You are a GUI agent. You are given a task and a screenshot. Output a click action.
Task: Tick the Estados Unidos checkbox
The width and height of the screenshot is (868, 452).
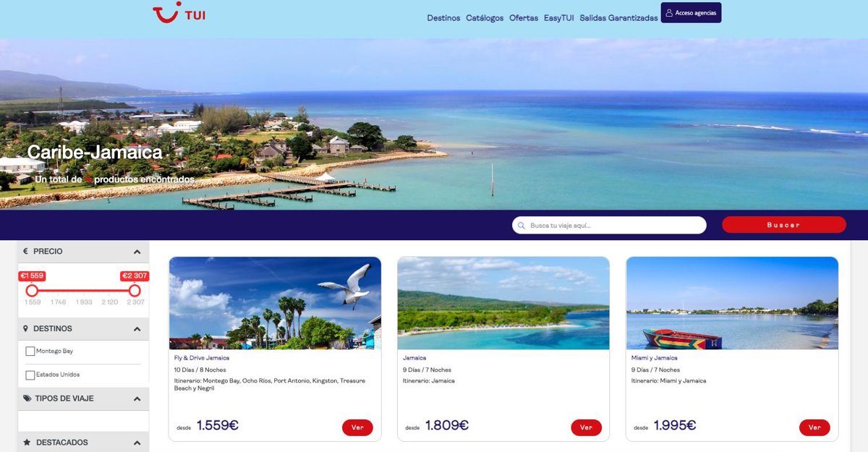coord(30,375)
